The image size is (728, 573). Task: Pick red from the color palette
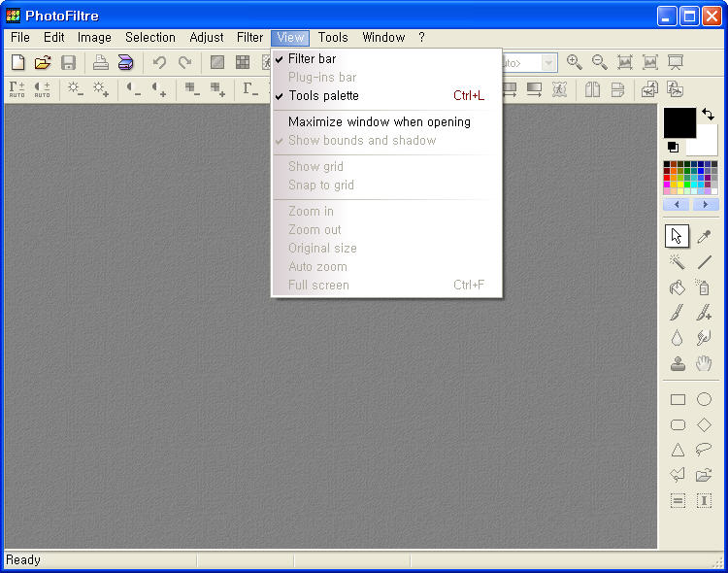pos(667,178)
